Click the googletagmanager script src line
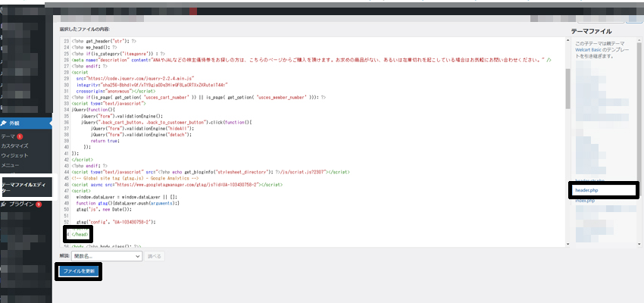 177,185
